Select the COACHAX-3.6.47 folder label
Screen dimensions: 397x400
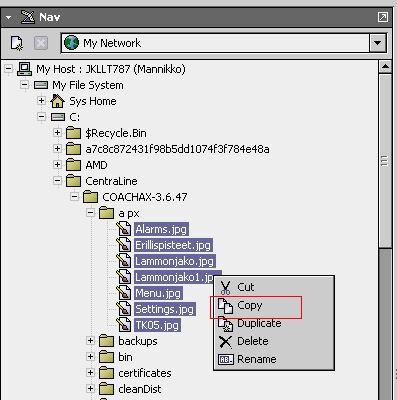[145, 197]
